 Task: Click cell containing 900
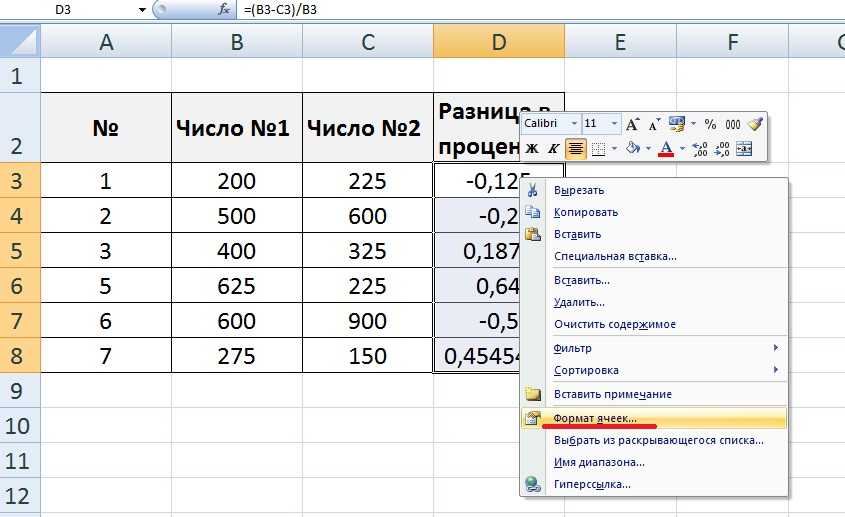[368, 321]
